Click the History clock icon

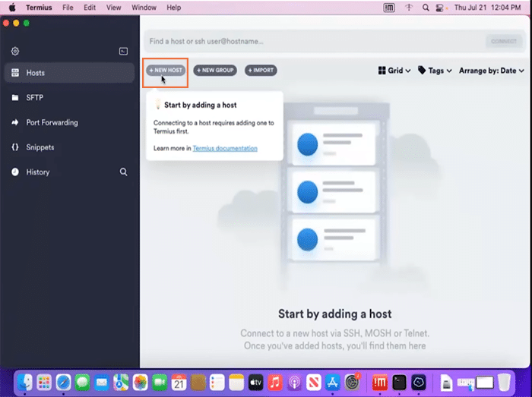click(15, 172)
